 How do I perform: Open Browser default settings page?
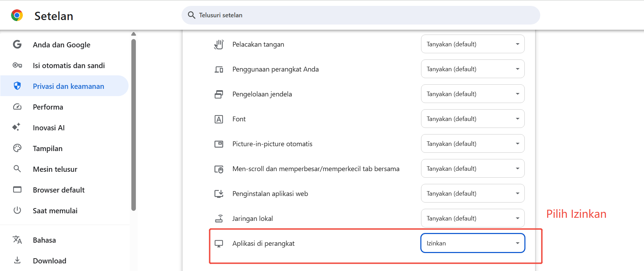pyautogui.click(x=59, y=190)
